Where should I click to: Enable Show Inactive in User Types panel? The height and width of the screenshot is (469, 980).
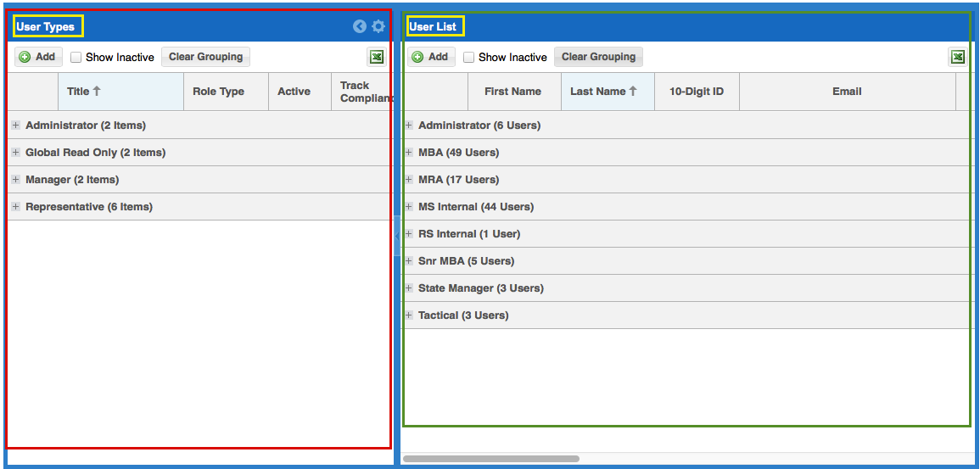click(x=76, y=58)
